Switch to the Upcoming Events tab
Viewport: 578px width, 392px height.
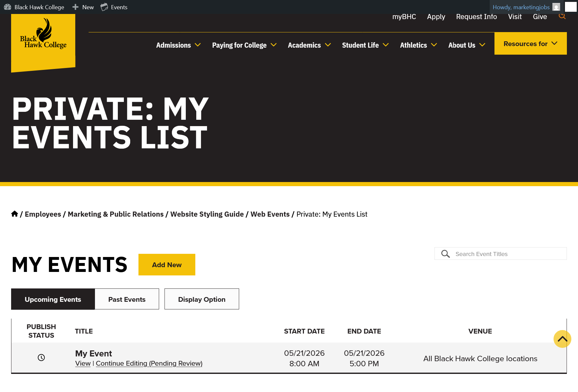[x=53, y=299]
